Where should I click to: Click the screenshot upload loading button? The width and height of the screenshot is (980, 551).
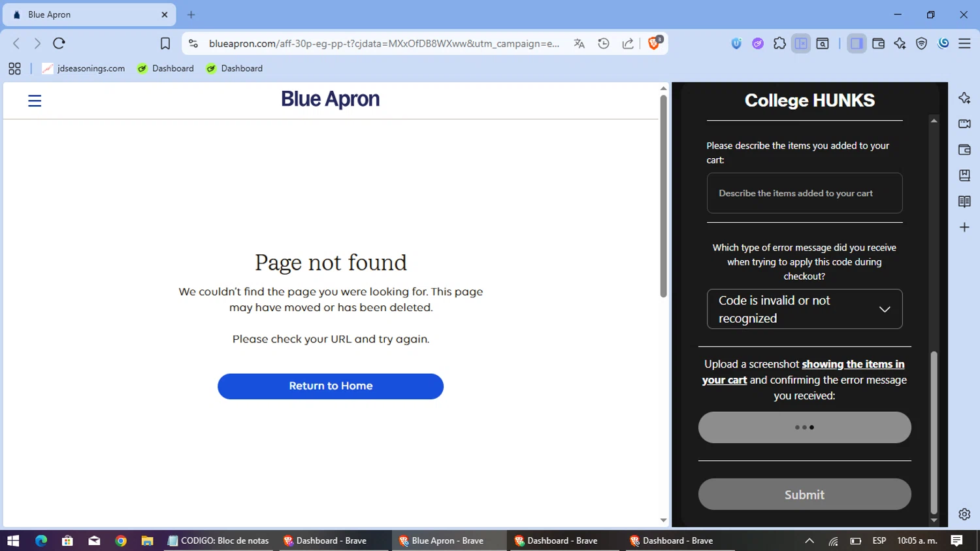804,427
